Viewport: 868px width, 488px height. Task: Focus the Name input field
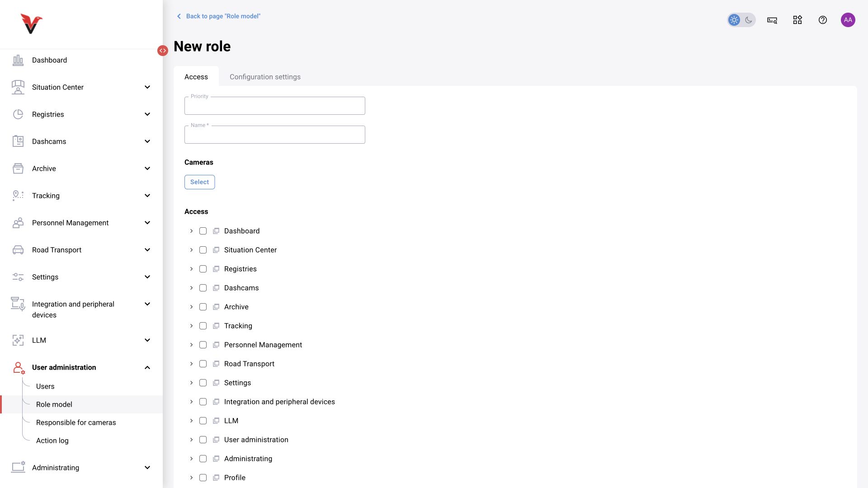(x=275, y=135)
